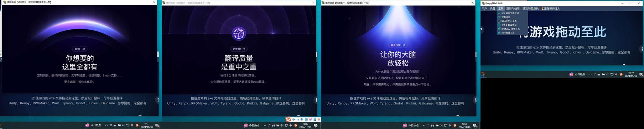The height and width of the screenshot is (129, 644).
Task: Toggle Sogou 中 Chinese/English mode
Action: click(x=293, y=119)
